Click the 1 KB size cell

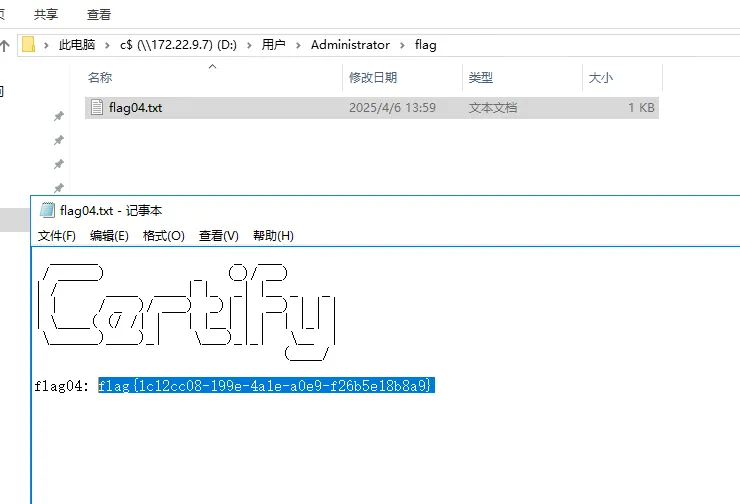641,108
